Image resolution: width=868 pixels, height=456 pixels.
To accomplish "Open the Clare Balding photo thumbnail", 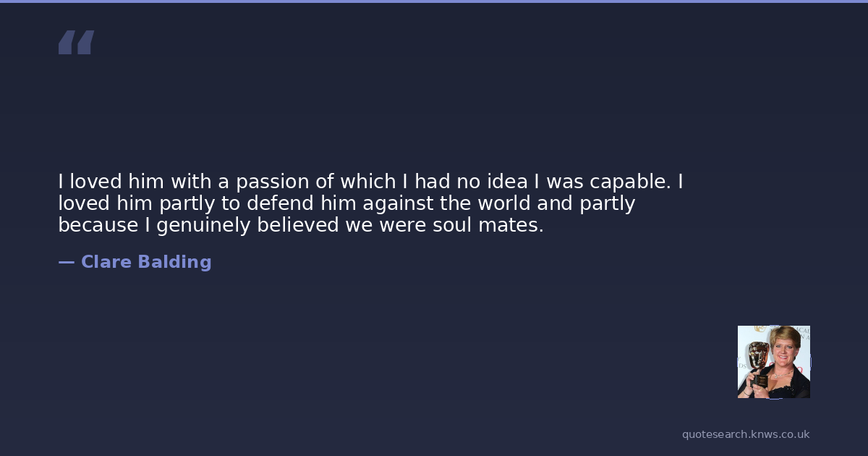I will point(773,361).
